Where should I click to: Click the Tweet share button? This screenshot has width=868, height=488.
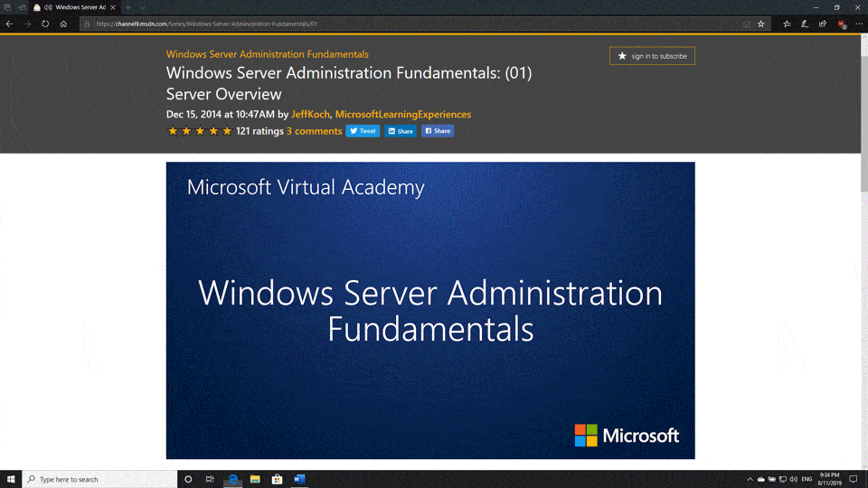[x=363, y=131]
